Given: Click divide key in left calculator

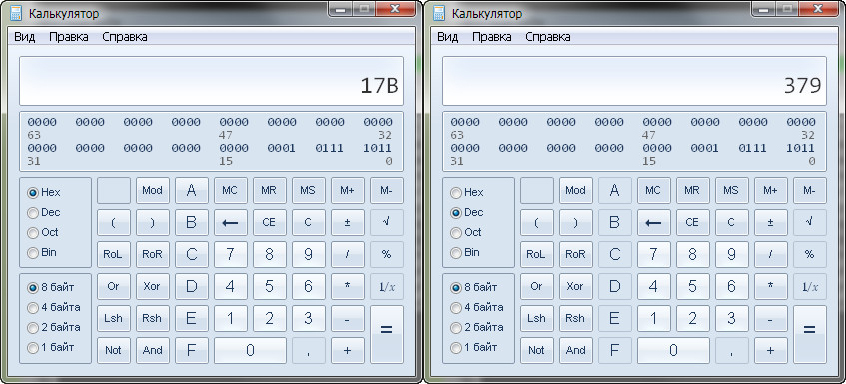Looking at the screenshot, I should (347, 255).
